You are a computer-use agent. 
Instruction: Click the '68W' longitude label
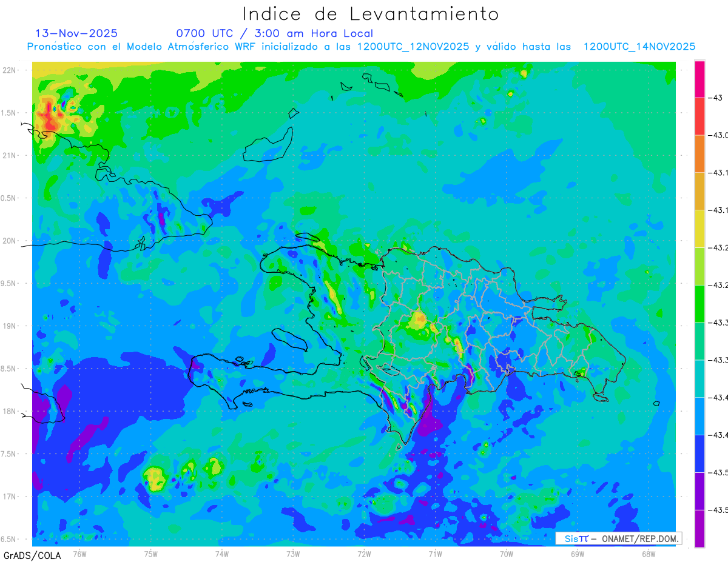(649, 554)
